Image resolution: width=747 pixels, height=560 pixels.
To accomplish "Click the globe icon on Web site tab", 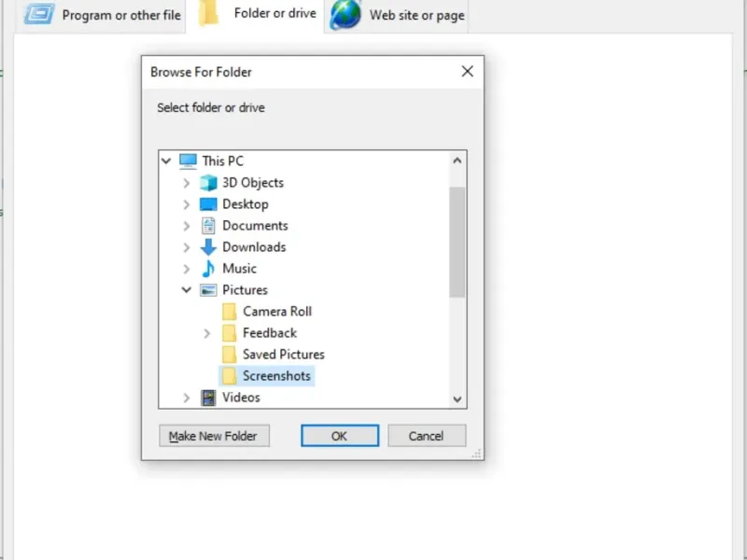I will [345, 14].
